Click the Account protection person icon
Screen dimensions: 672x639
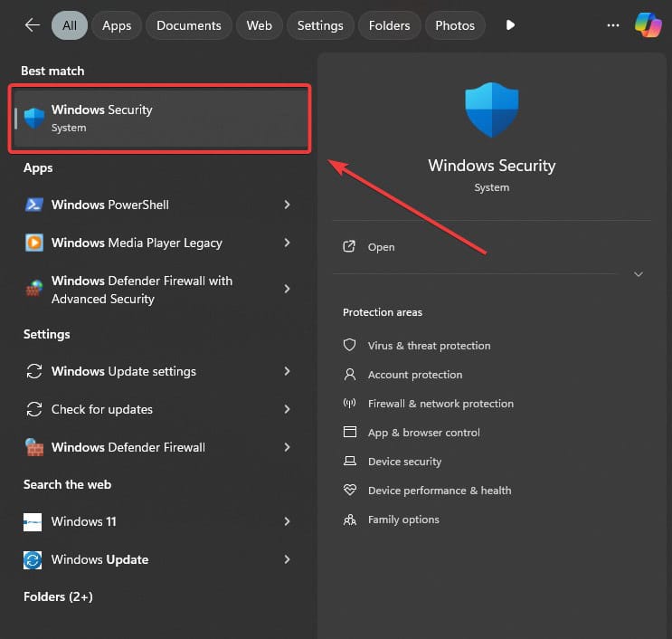click(350, 375)
